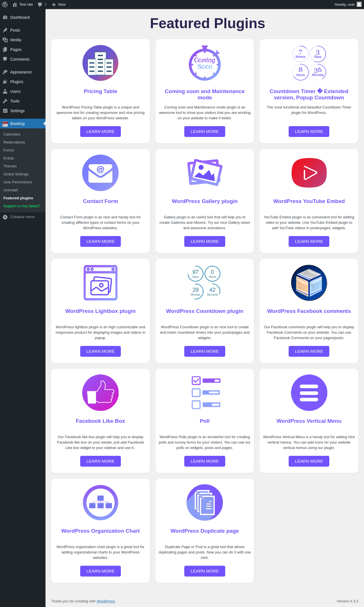Open the Comments menu in sidebar

pyautogui.click(x=23, y=59)
